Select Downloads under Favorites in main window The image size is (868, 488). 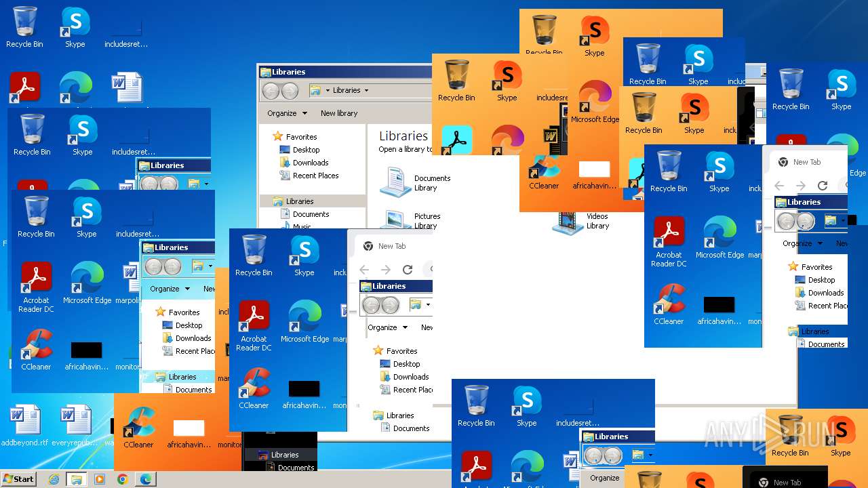coord(304,163)
